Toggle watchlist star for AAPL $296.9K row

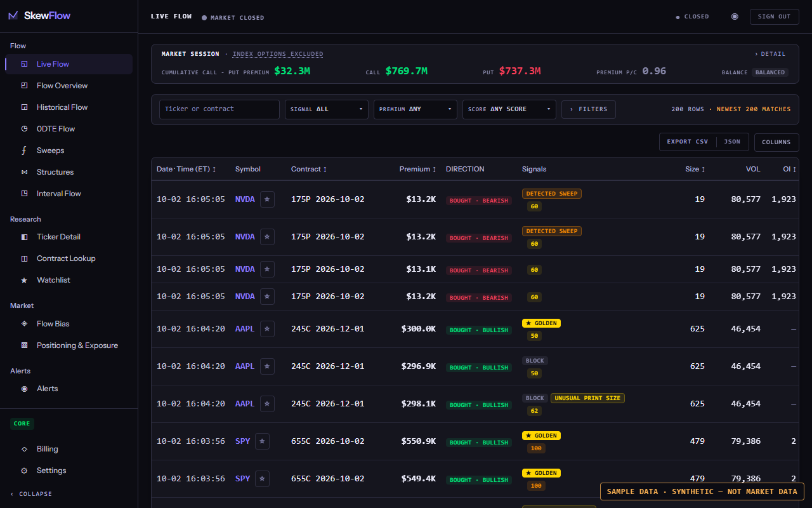click(x=267, y=366)
